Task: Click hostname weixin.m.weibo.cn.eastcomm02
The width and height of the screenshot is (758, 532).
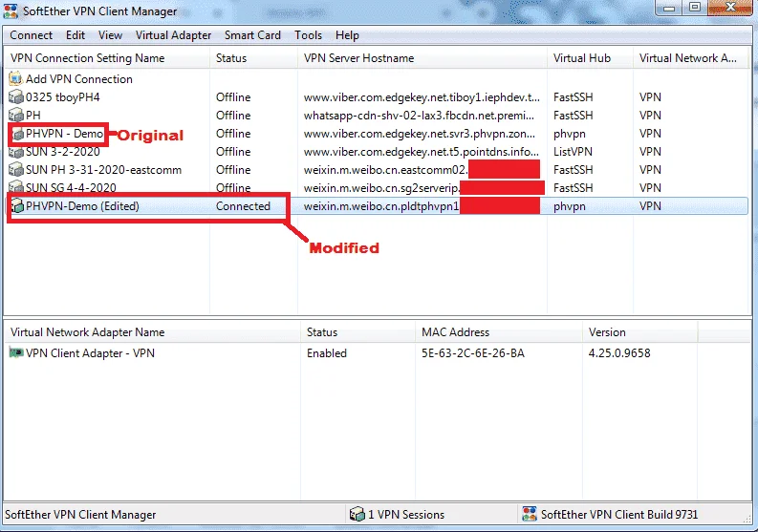Action: click(386, 170)
